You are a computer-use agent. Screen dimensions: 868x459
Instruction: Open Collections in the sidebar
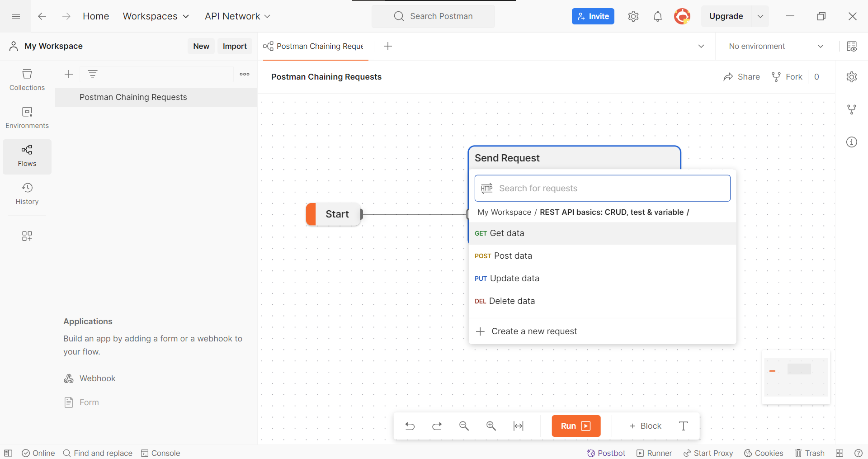(x=27, y=80)
